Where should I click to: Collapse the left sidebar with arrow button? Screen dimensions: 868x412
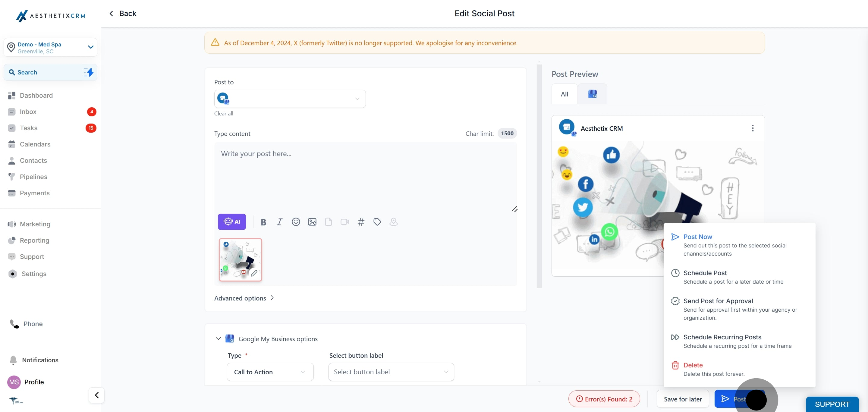97,395
